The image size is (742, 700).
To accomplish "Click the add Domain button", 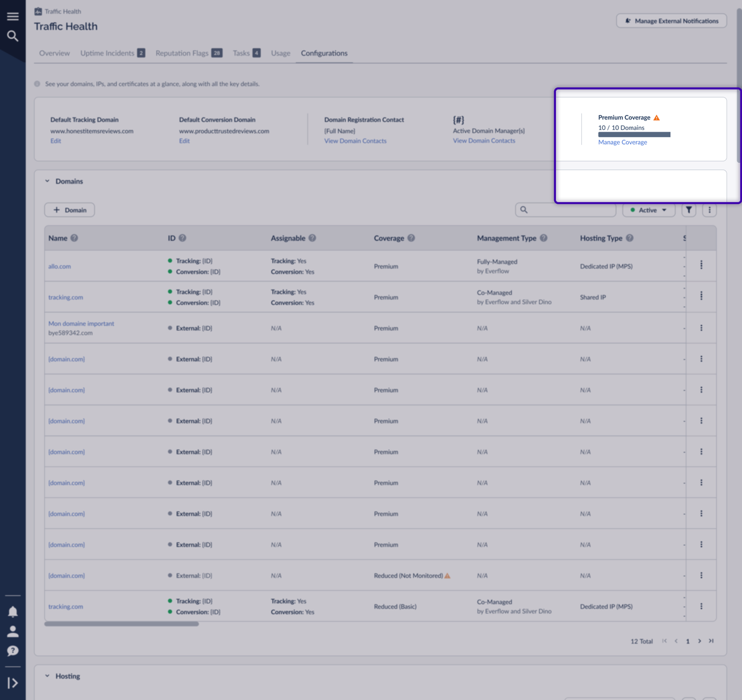I will (x=69, y=210).
